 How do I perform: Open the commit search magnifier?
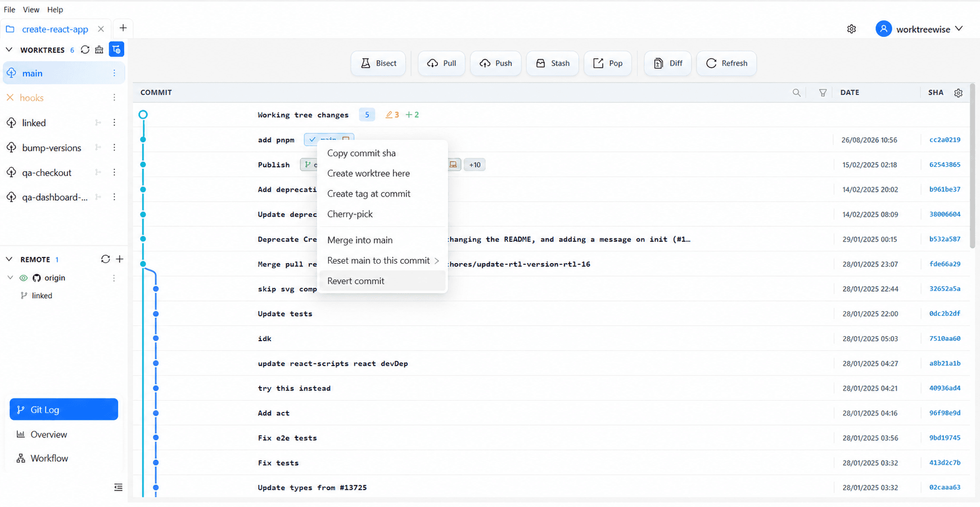click(797, 93)
